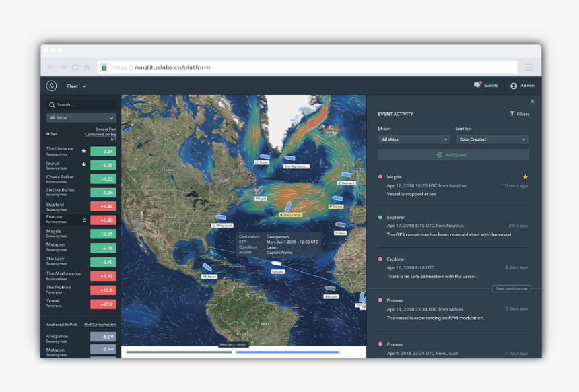Click the Admin profile avatar icon

(512, 85)
